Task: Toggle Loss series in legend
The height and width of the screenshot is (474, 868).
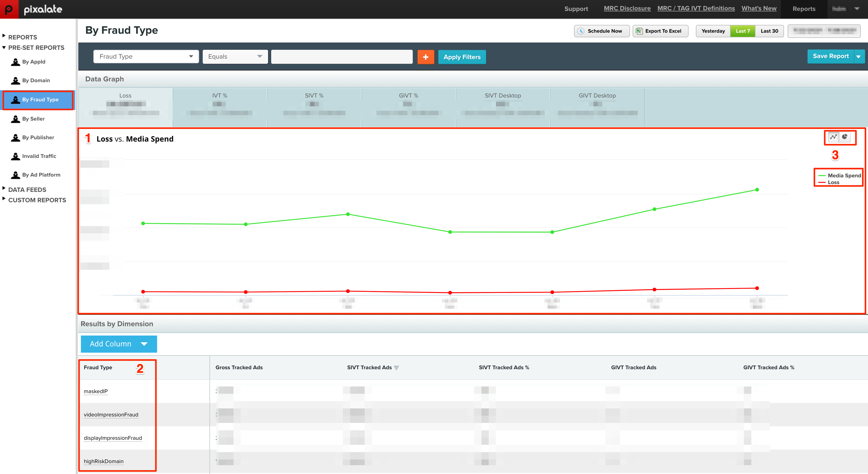Action: 829,182
